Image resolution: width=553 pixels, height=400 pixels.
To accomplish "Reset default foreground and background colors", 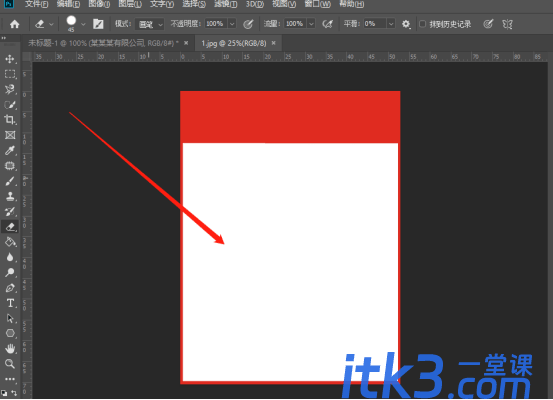I will [x=4, y=393].
